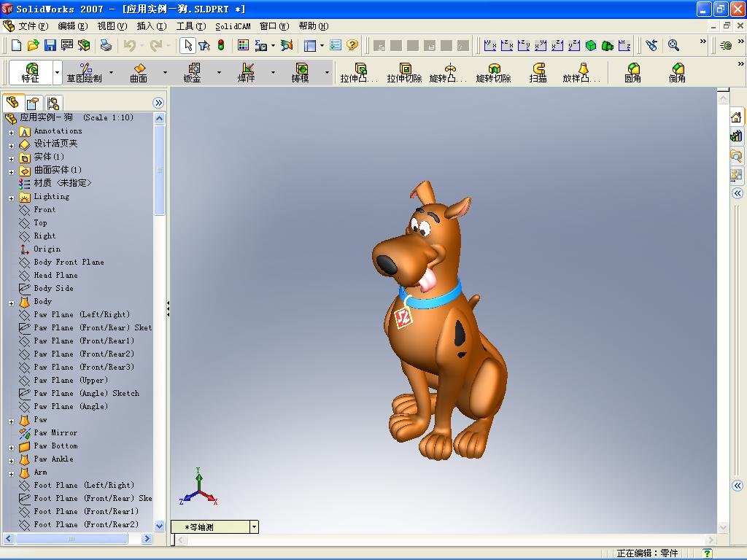Select the Mold (铸模) toolbar button
Image resolution: width=747 pixels, height=560 pixels.
pos(300,73)
